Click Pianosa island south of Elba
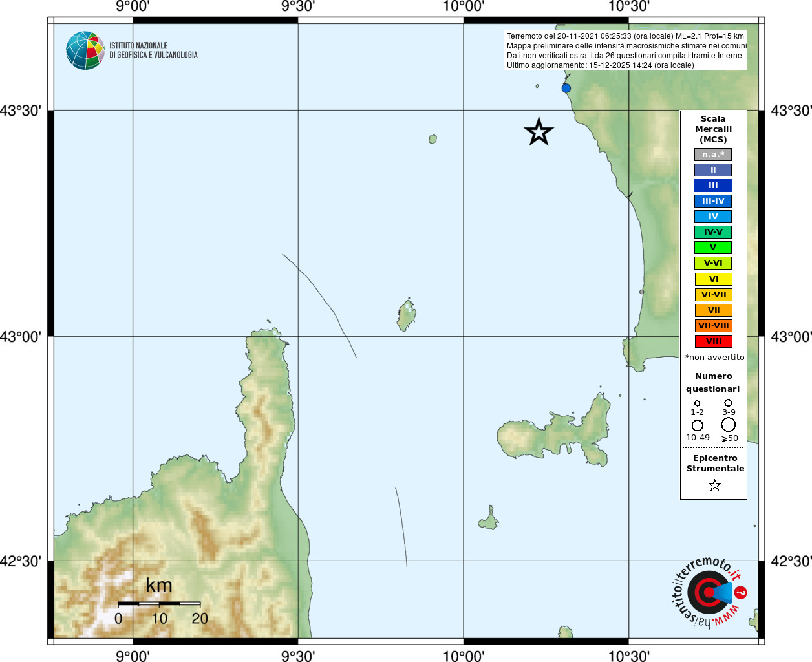The height and width of the screenshot is (662, 812). 489,518
